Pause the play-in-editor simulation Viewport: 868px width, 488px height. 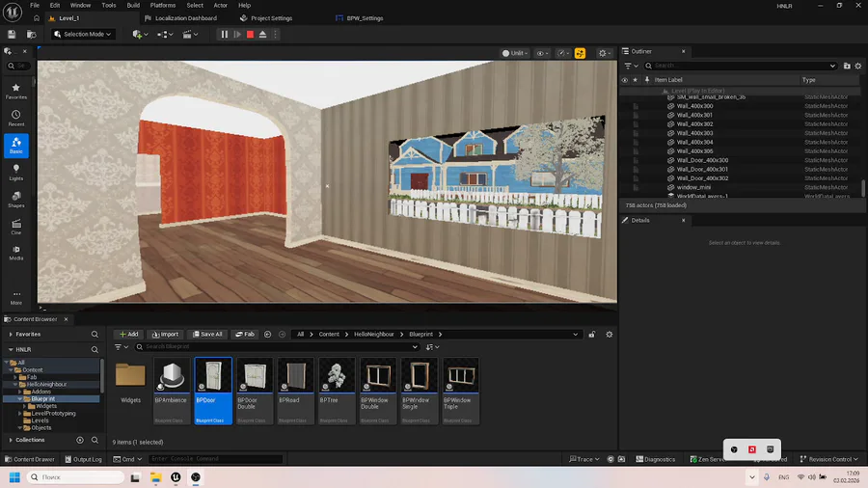pyautogui.click(x=225, y=34)
